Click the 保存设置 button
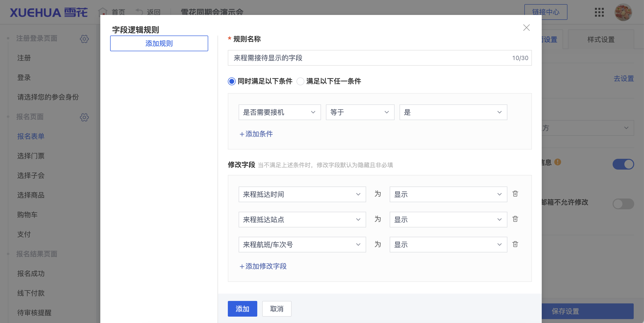The height and width of the screenshot is (323, 644). 588,311
